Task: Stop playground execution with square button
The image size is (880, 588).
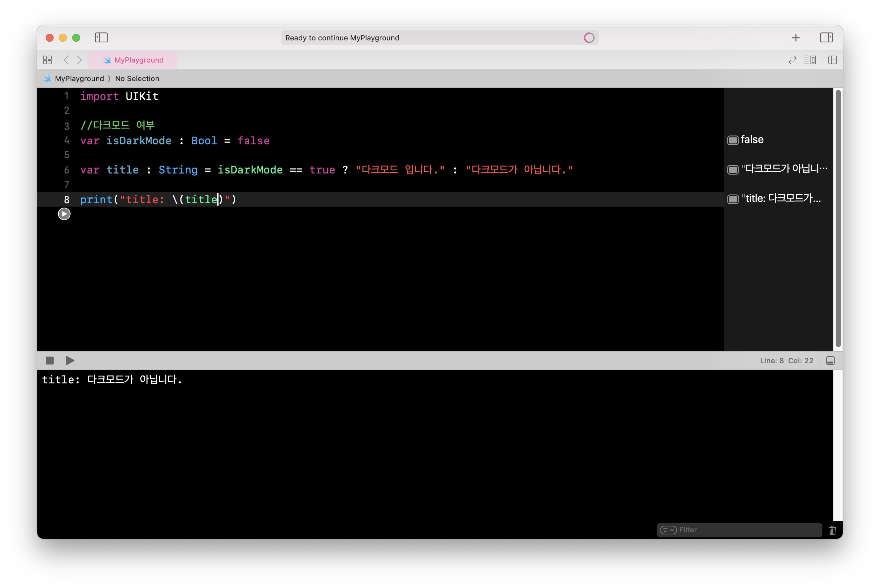Action: coord(49,360)
